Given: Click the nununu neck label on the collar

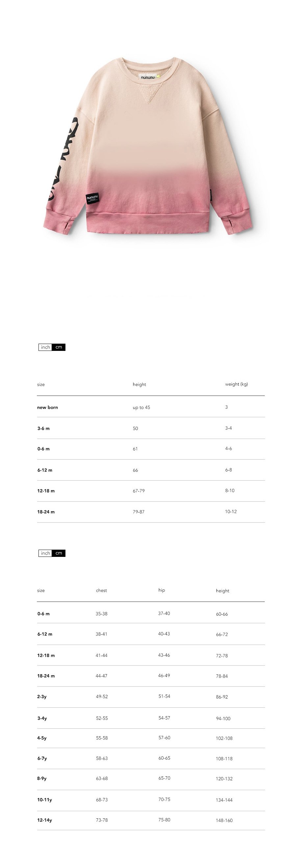Looking at the screenshot, I should 148,77.
